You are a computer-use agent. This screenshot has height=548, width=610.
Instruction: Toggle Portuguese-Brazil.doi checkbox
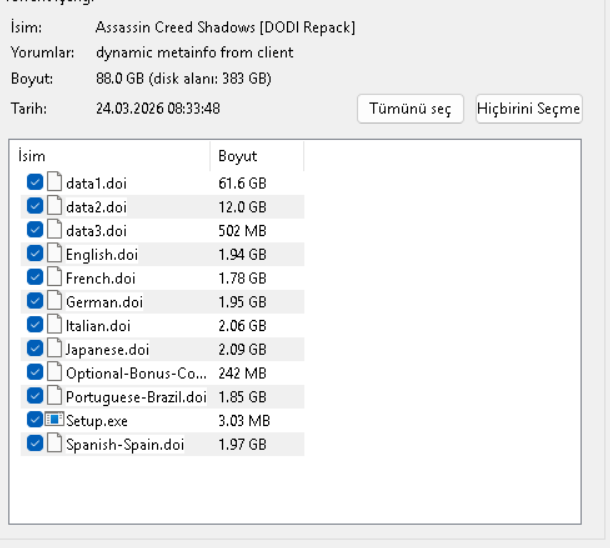coord(35,396)
